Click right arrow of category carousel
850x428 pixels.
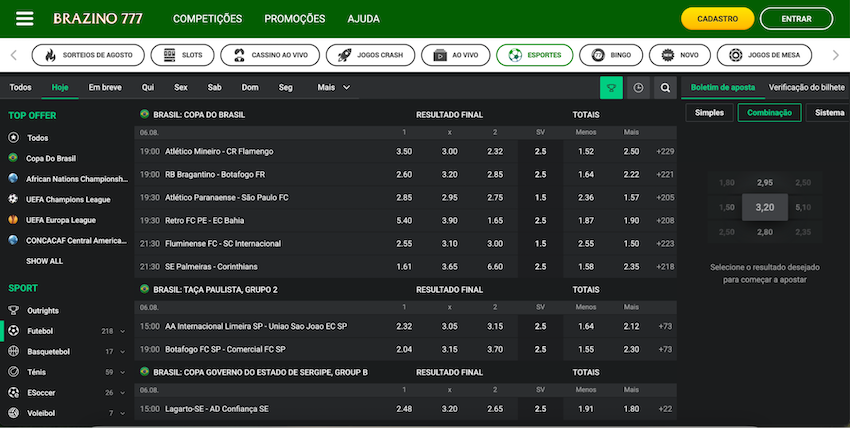coord(835,55)
